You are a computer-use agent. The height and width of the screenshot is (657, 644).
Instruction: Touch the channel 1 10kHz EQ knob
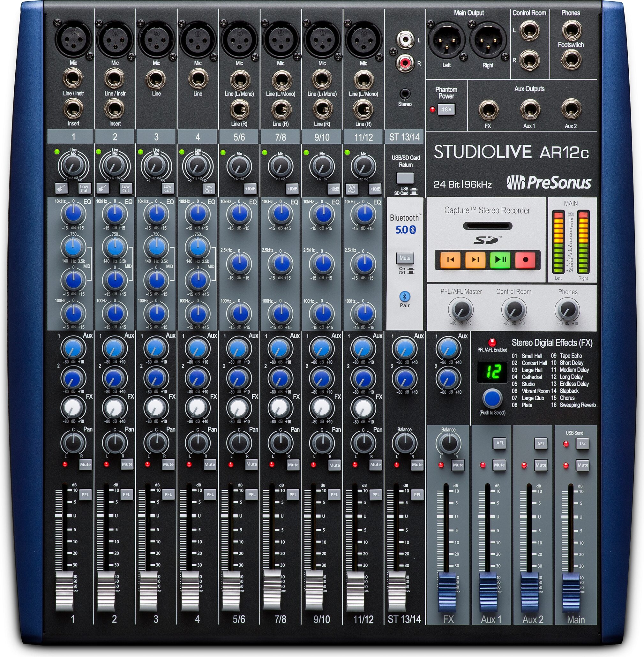tap(73, 215)
